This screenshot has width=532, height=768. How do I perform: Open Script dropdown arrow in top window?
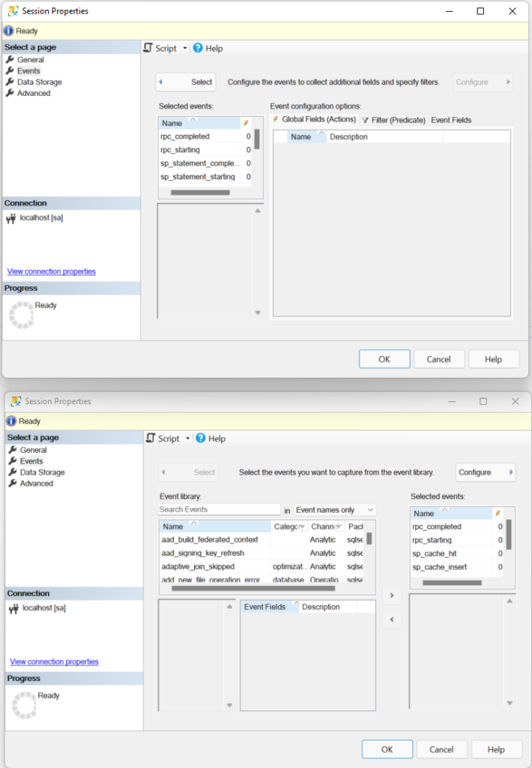[x=185, y=48]
